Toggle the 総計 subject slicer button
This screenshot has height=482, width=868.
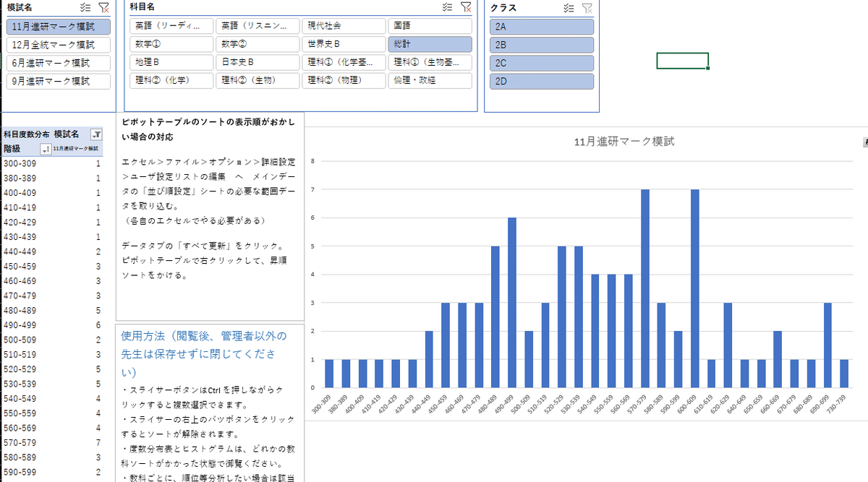click(430, 43)
